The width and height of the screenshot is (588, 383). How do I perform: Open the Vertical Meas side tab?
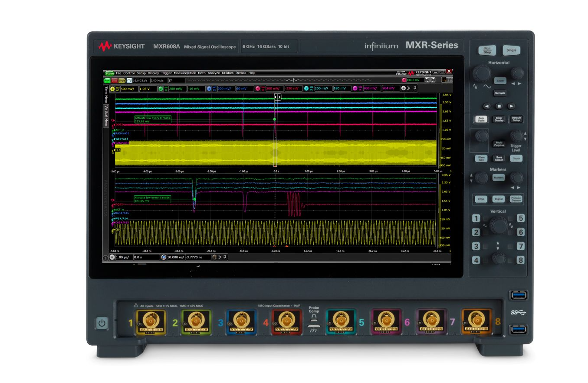coord(106,117)
